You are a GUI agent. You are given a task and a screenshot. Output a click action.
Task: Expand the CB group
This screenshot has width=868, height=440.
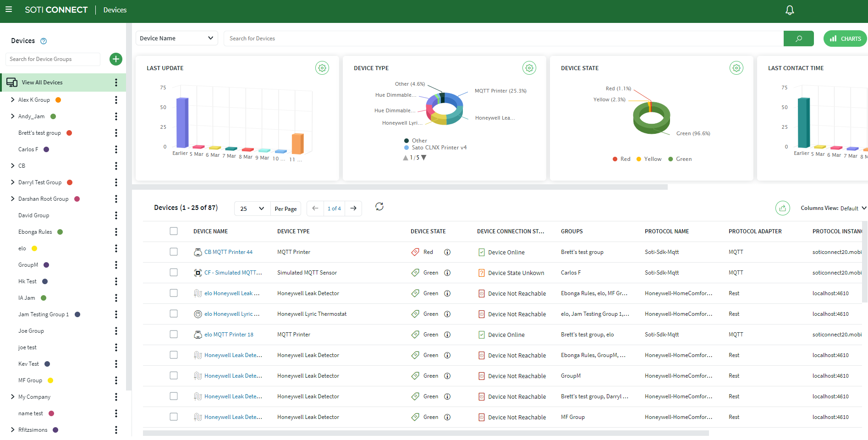(x=12, y=166)
